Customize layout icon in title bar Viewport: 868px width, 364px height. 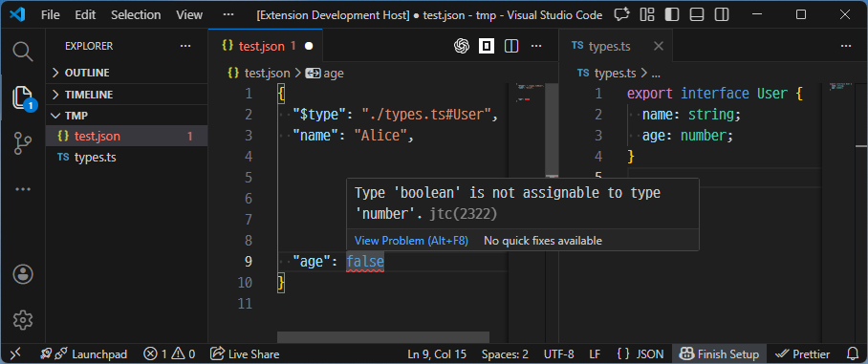click(x=647, y=15)
